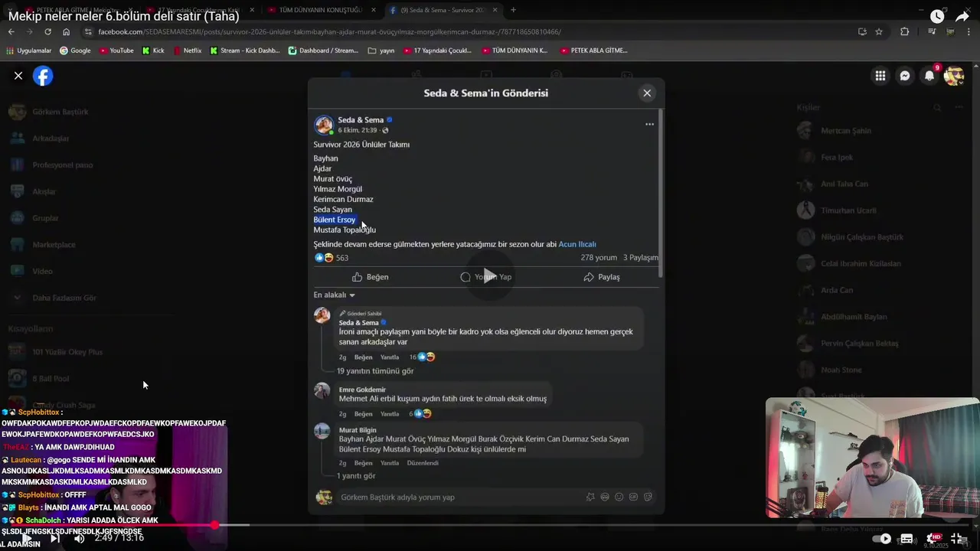The height and width of the screenshot is (551, 980).
Task: Open En alakalı comment sort dropdown
Action: (335, 295)
